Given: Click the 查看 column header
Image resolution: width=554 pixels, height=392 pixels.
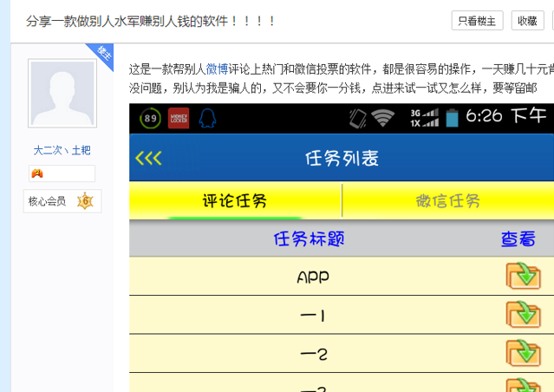Looking at the screenshot, I should pyautogui.click(x=518, y=238).
